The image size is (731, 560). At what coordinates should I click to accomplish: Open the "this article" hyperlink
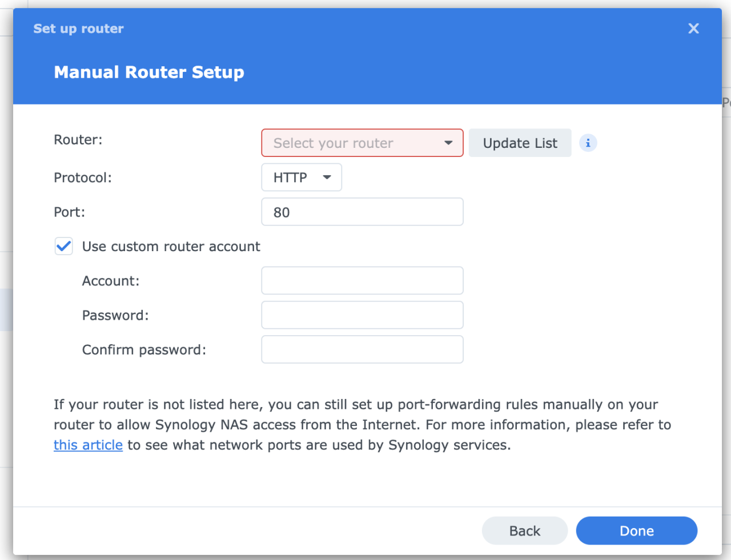click(88, 445)
